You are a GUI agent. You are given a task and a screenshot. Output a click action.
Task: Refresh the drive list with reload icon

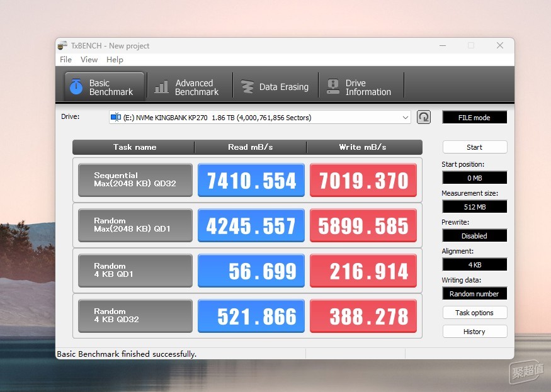pos(424,117)
